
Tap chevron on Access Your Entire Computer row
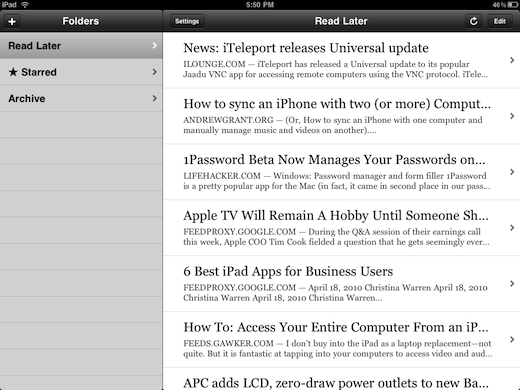(x=512, y=339)
